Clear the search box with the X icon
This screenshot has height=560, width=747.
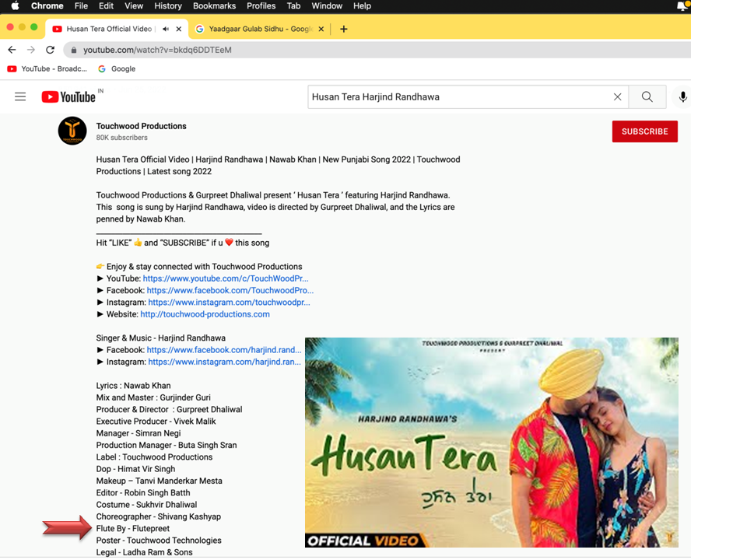(617, 96)
